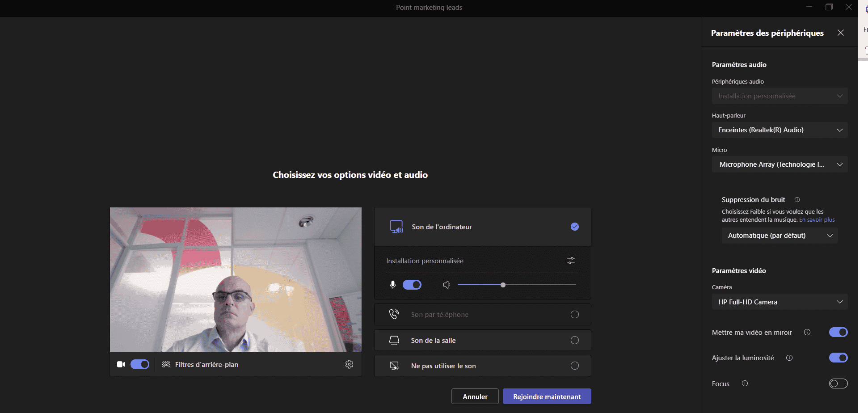The image size is (868, 413).
Task: Disable Ajuster la luminosité toggle
Action: coord(839,358)
